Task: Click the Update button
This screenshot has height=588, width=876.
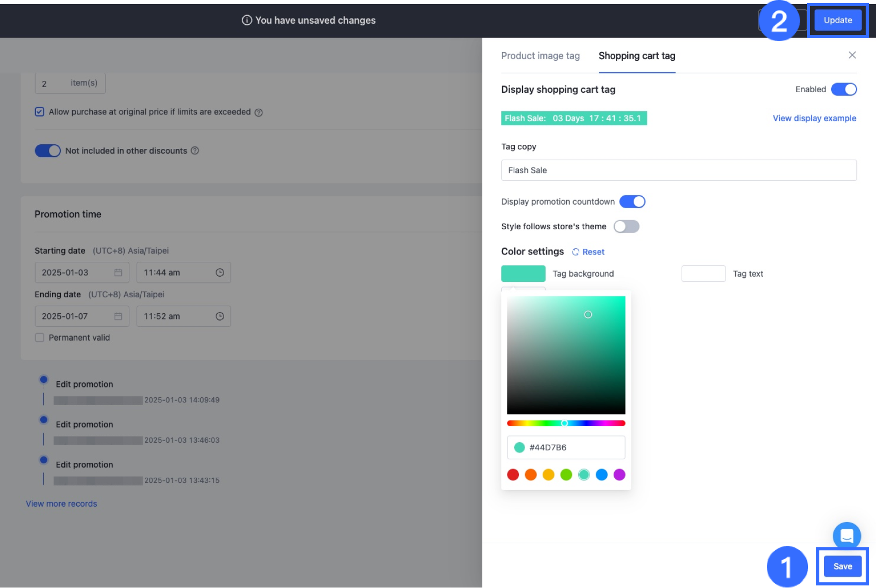Action: click(x=838, y=20)
